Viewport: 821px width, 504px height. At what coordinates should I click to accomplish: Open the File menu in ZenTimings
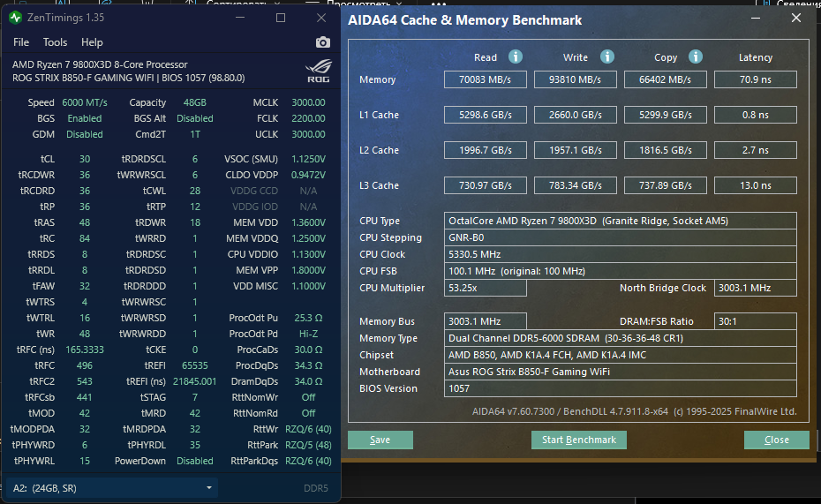point(21,42)
